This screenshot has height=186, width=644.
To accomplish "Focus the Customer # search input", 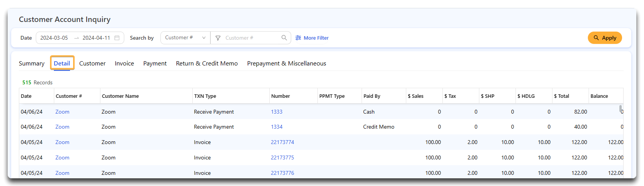I will (252, 38).
